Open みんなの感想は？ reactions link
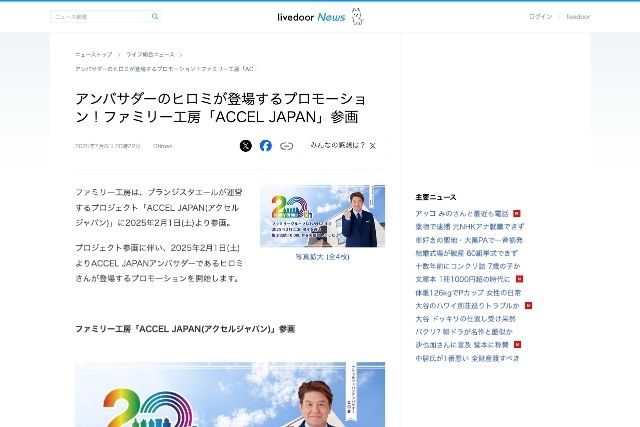The image size is (640, 427). [x=343, y=145]
